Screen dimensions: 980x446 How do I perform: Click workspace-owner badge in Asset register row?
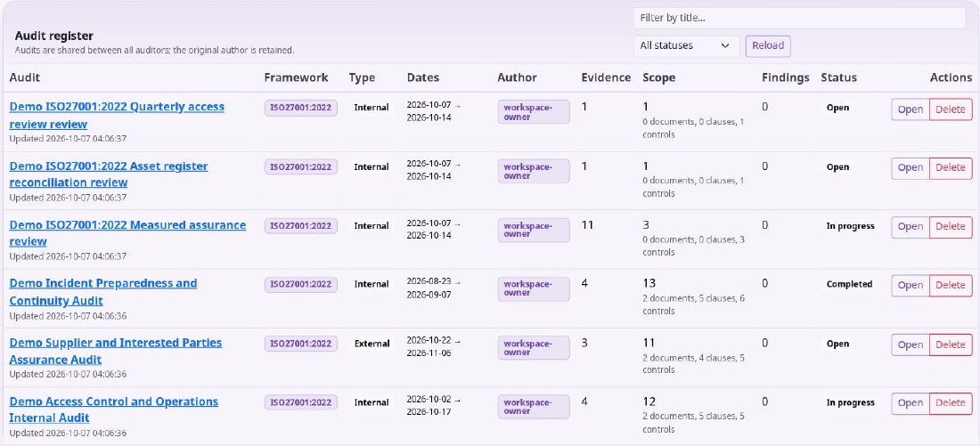point(534,171)
